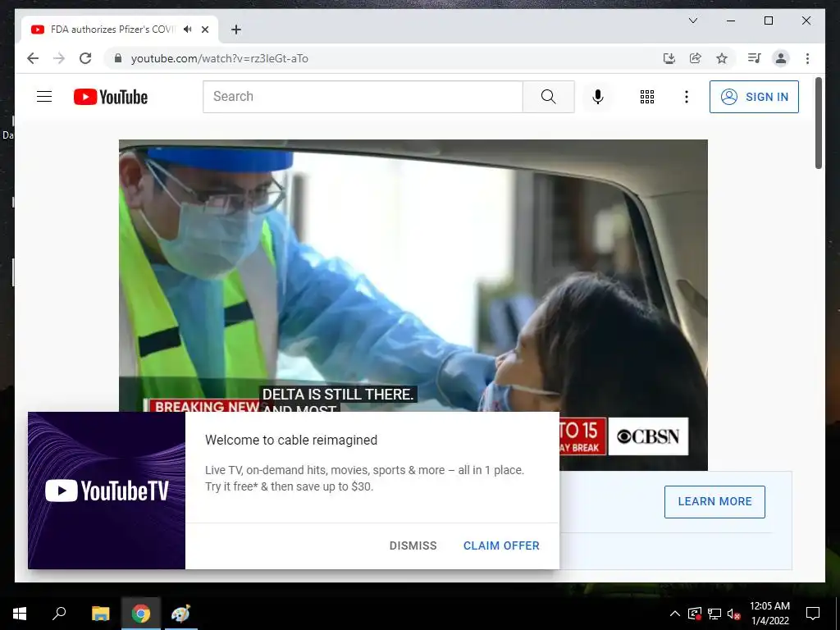840x630 pixels.
Task: Open the taskbar clock showing 12:05 AM
Action: (769, 614)
